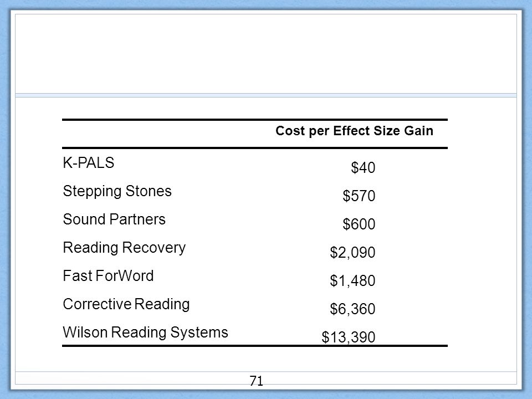The width and height of the screenshot is (532, 399).
Task: Select the $1,480 cost figure
Action: tap(352, 280)
